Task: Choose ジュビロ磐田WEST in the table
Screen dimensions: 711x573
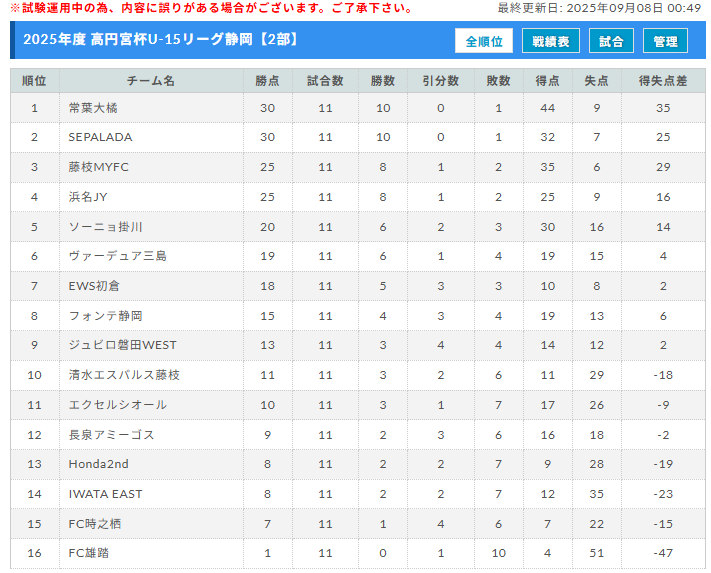Action: click(122, 345)
